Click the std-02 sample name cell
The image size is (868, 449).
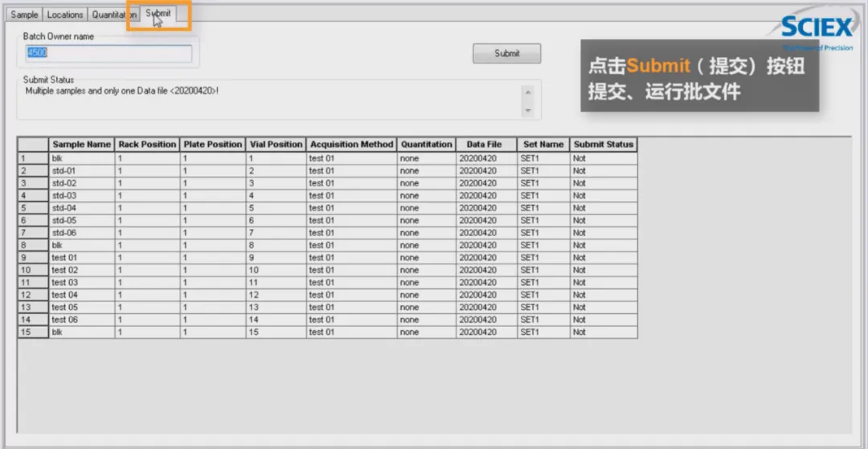click(82, 183)
